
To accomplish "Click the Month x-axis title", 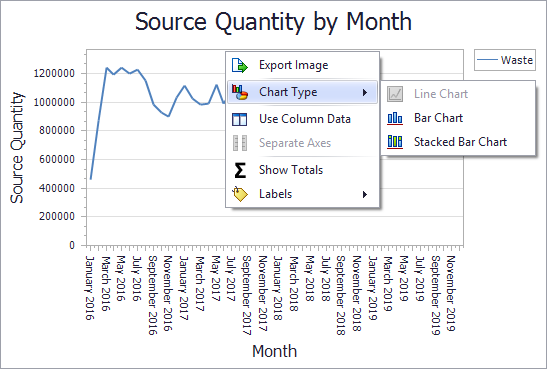I will tap(275, 351).
